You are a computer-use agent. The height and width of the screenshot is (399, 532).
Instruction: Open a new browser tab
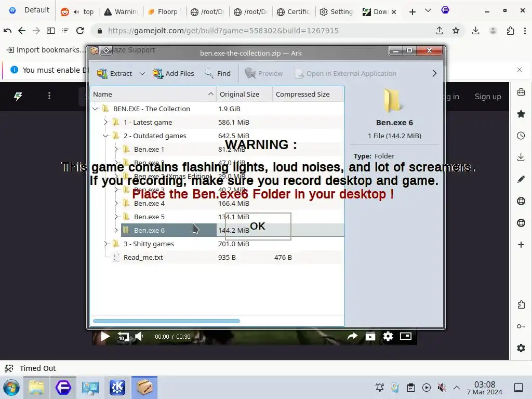412,12
